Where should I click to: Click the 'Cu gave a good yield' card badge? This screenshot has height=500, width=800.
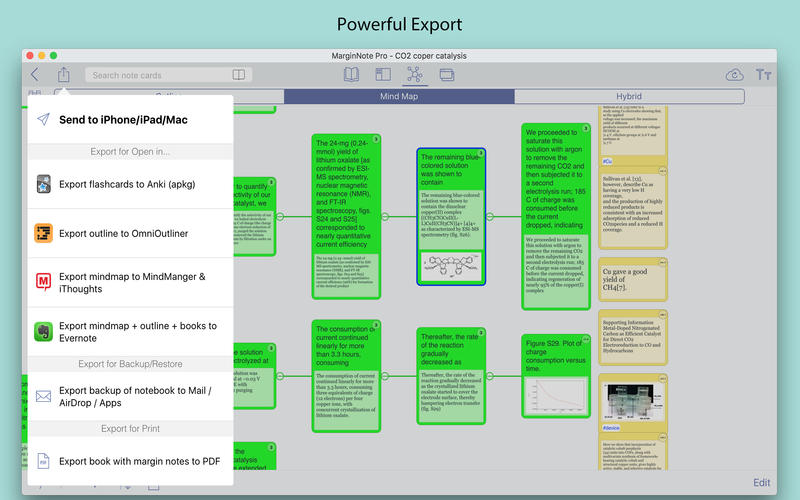coord(662,263)
